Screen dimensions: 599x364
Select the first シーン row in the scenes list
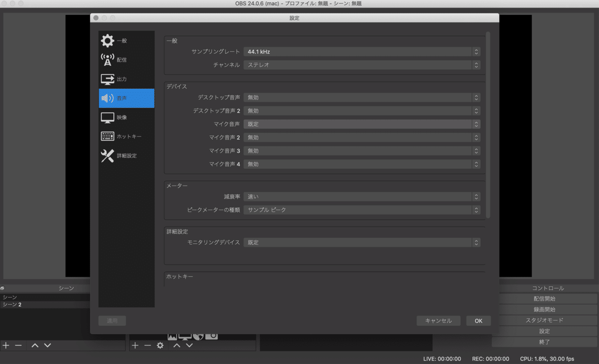[45, 297]
